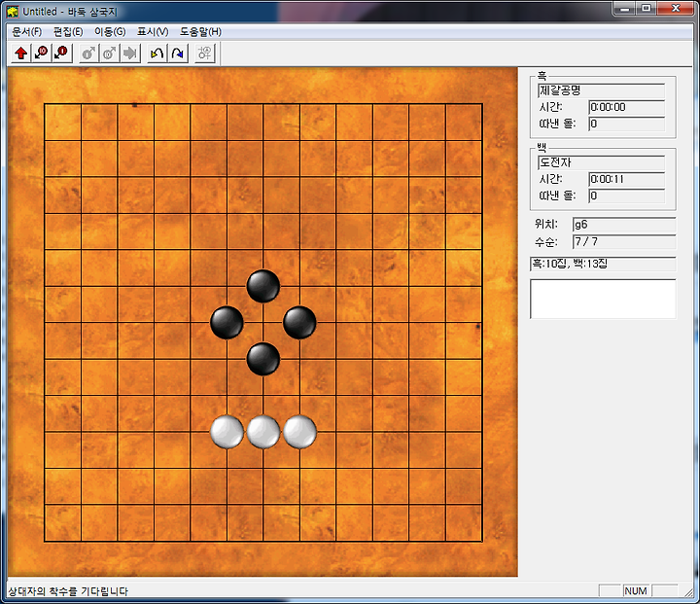Click the grayed stones icon at the toolbar end
This screenshot has width=700, height=604.
tap(204, 53)
